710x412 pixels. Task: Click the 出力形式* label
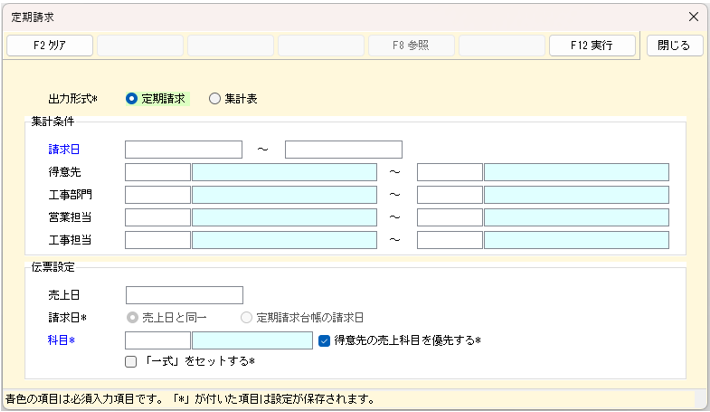(73, 99)
